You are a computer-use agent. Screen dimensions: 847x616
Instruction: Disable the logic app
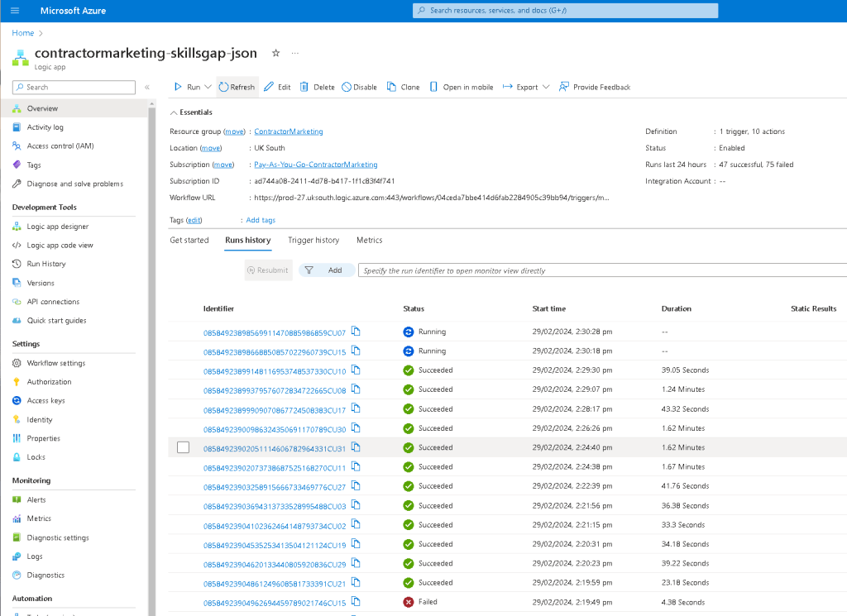click(x=360, y=87)
